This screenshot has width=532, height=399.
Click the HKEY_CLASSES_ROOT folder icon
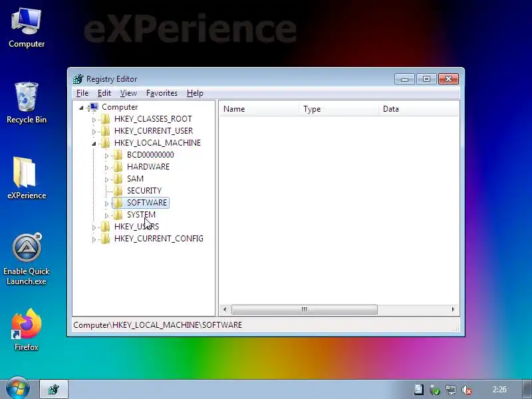(106, 119)
